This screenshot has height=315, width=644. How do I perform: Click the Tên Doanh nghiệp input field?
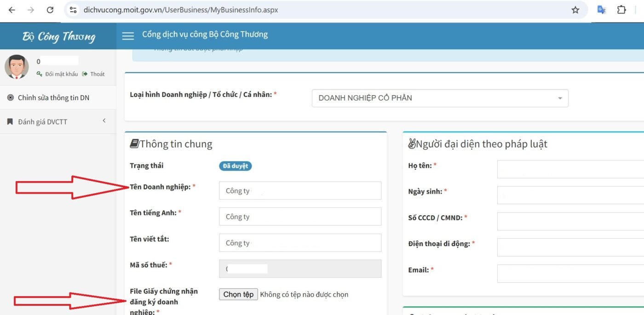(300, 190)
